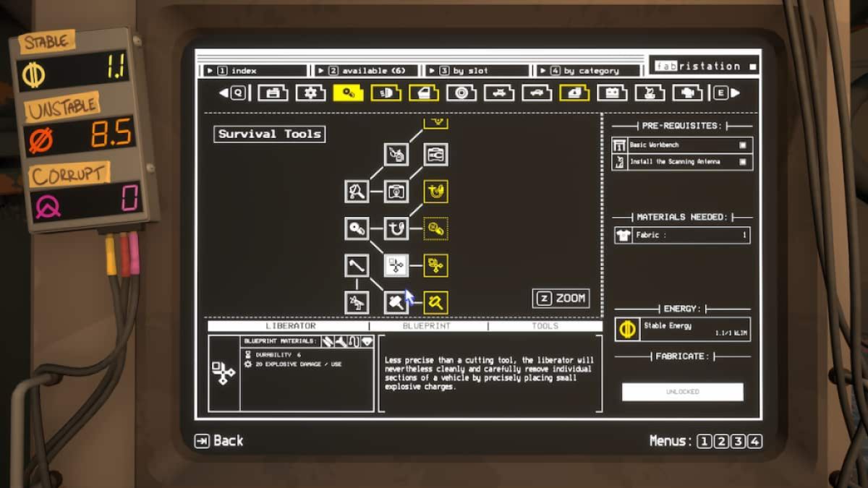Image resolution: width=868 pixels, height=488 pixels.
Task: Open the battery category folder
Action: click(x=612, y=93)
